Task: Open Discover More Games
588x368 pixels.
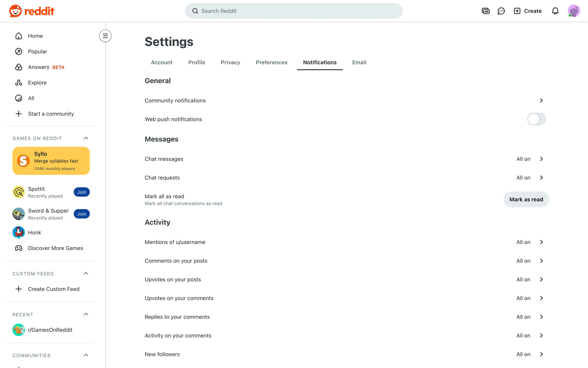Action: click(55, 248)
